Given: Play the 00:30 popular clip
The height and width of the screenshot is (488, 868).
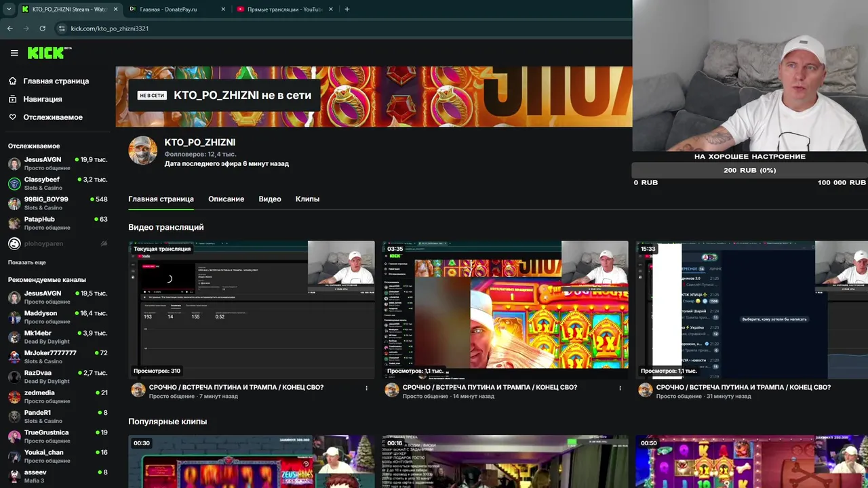Looking at the screenshot, I should (252, 462).
